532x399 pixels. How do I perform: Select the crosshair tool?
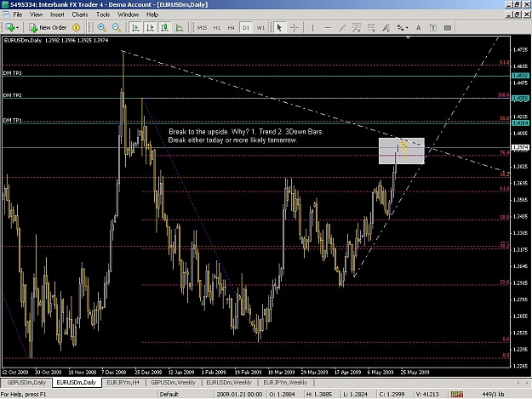[x=295, y=28]
